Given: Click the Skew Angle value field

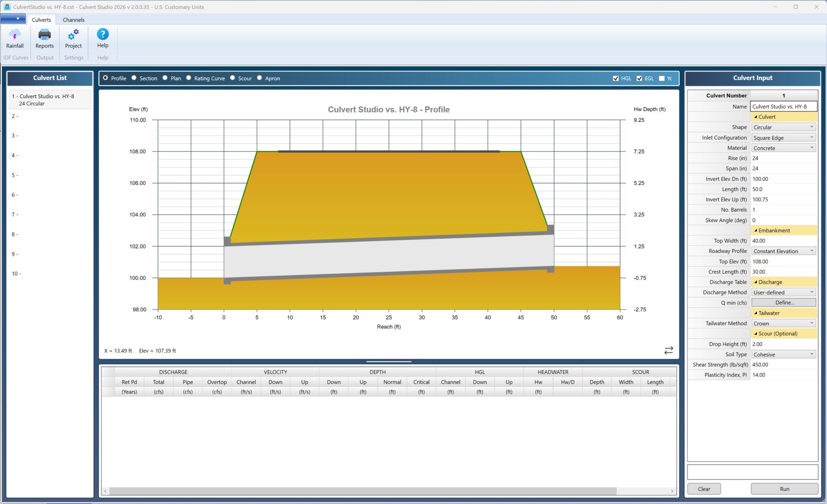Looking at the screenshot, I should [x=783, y=220].
